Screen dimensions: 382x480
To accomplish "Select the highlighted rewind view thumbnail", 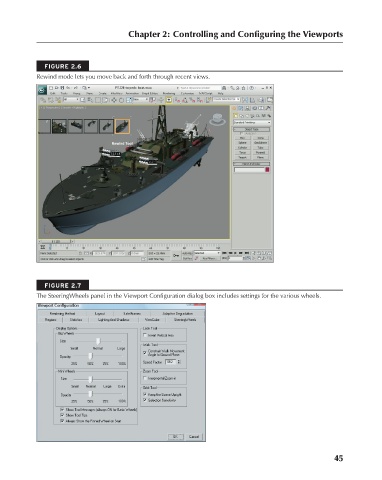I will point(122,126).
